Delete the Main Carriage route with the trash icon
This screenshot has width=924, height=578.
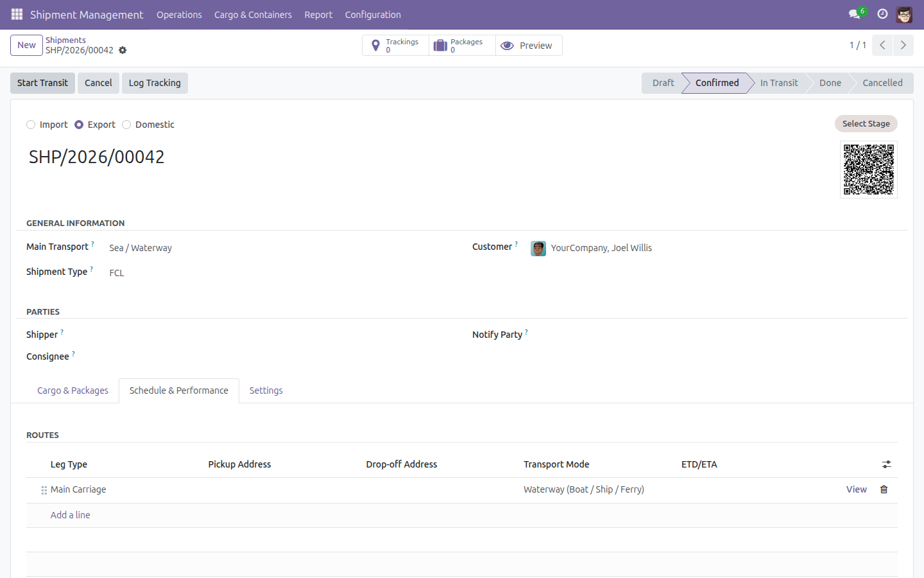point(884,489)
